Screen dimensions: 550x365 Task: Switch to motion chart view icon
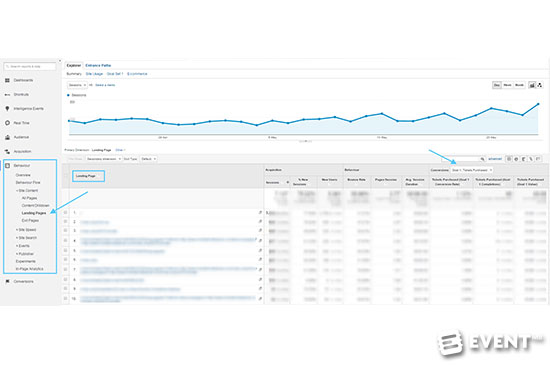(540, 85)
